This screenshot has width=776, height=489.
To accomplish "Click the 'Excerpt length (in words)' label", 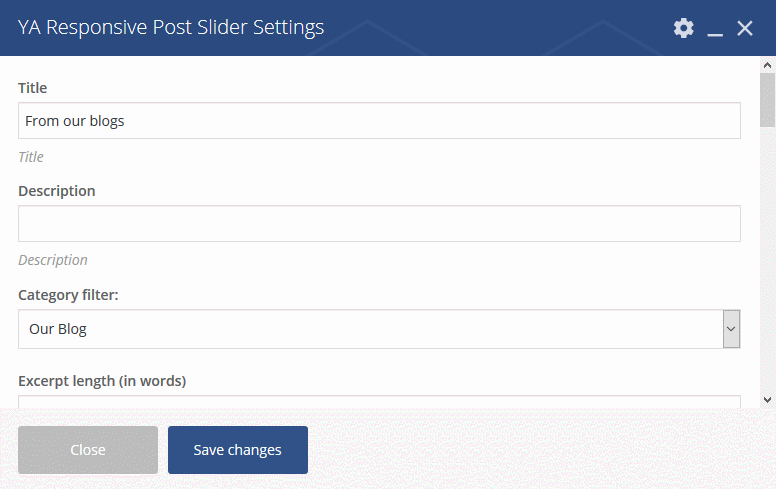I will coord(102,381).
